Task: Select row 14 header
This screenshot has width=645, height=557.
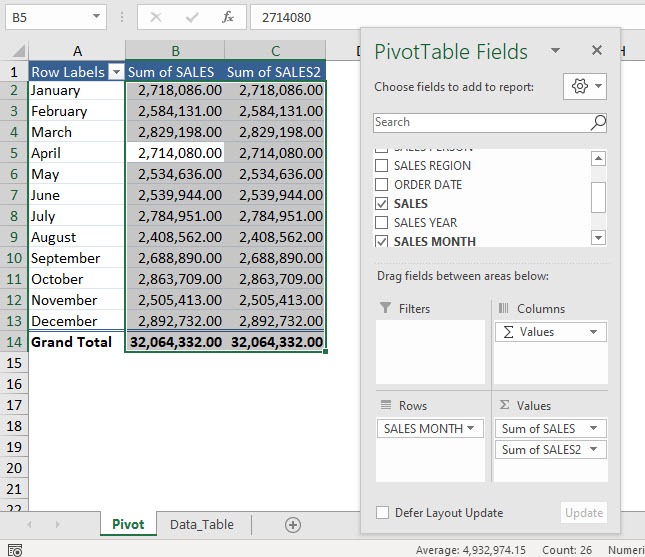Action: pyautogui.click(x=14, y=342)
